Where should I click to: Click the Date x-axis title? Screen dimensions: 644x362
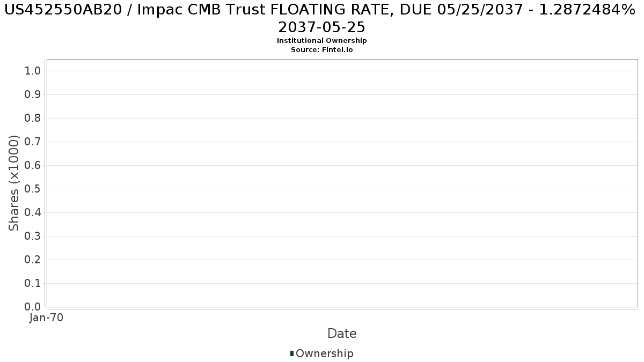tap(342, 334)
